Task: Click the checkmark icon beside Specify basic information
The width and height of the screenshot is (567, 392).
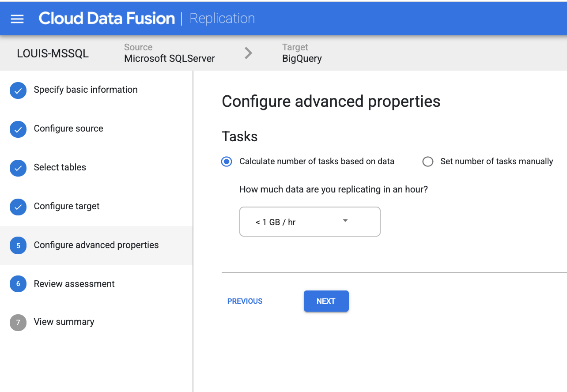Action: click(x=18, y=90)
